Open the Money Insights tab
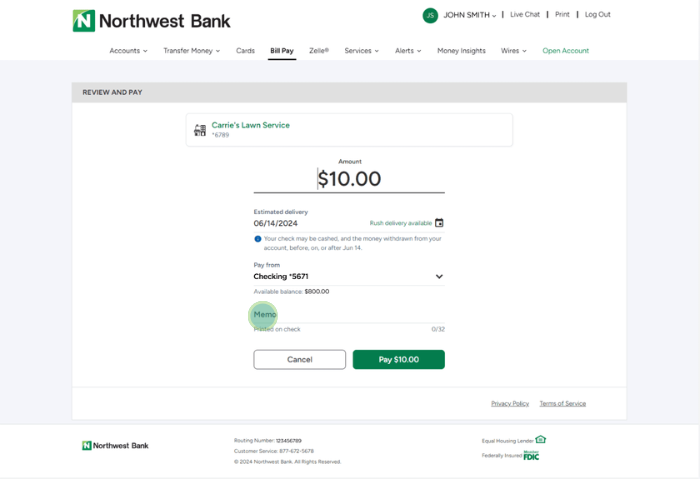 point(461,50)
